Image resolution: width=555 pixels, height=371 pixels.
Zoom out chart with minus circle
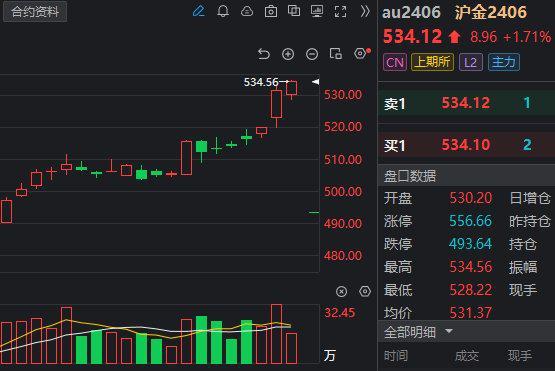click(x=312, y=54)
